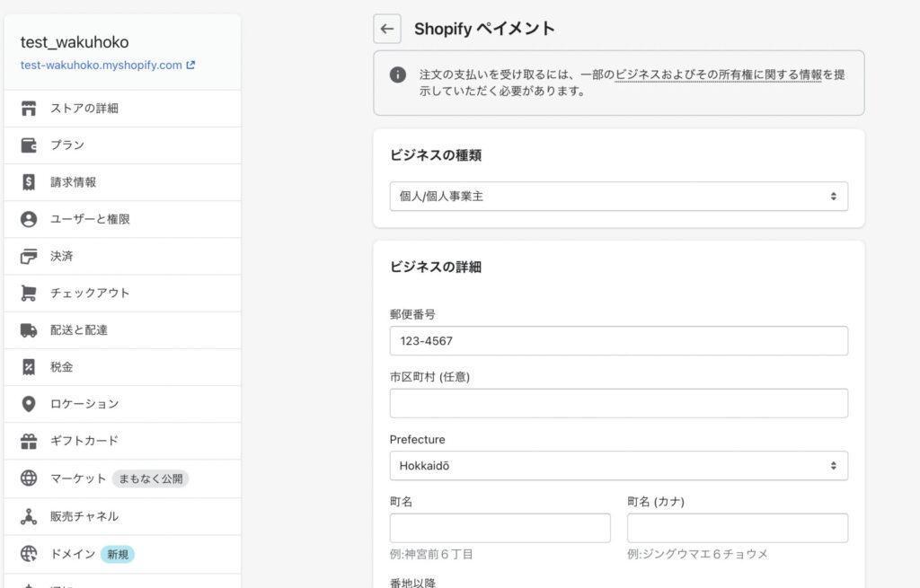The height and width of the screenshot is (588, 920).
Task: Click the Shopify ペイメント page title
Action: [x=484, y=29]
